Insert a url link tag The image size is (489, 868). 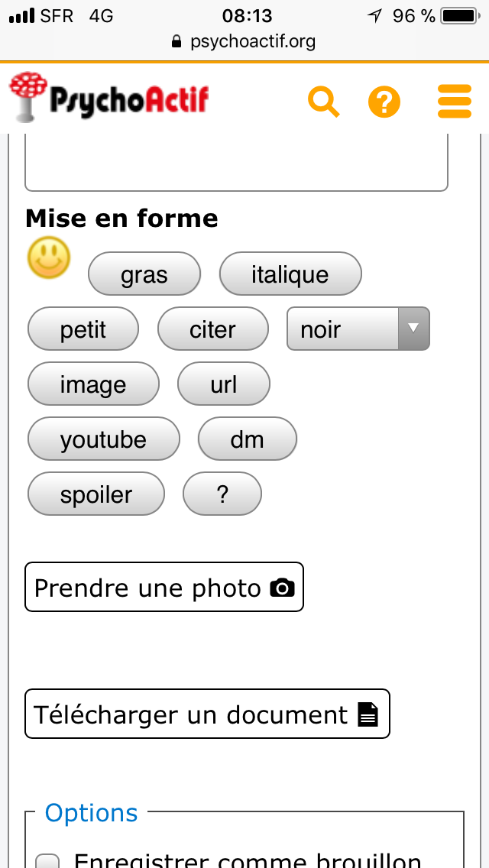pos(224,384)
